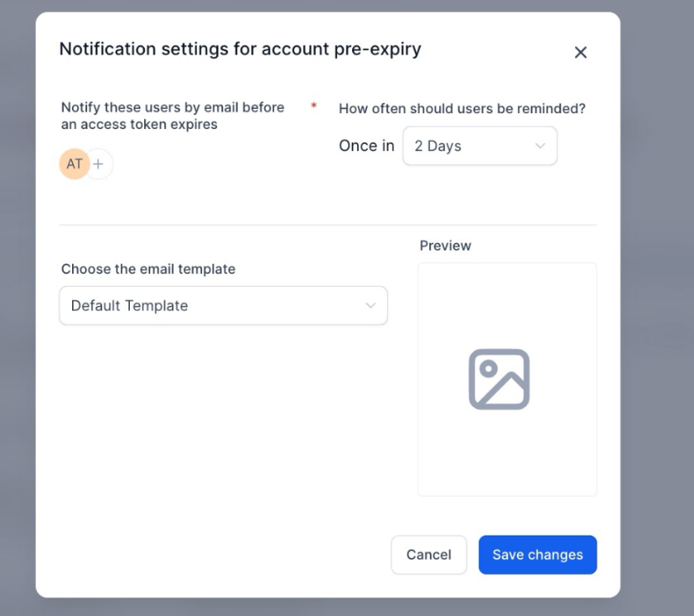Expand template list using its chevron arrow
694x616 pixels.
coord(370,306)
